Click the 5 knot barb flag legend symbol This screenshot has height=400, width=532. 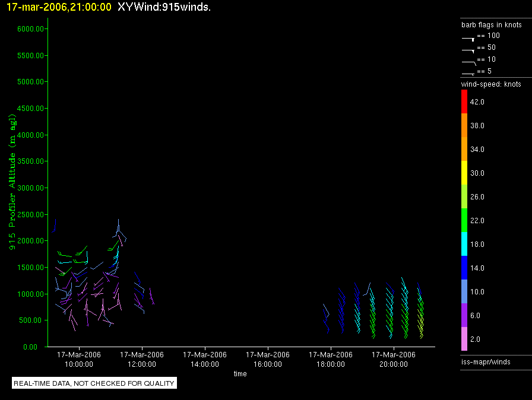(x=468, y=74)
